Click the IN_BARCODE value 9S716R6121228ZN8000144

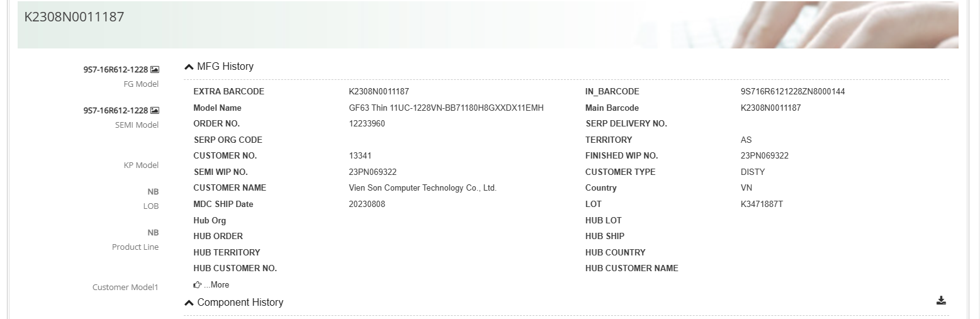[x=792, y=92]
